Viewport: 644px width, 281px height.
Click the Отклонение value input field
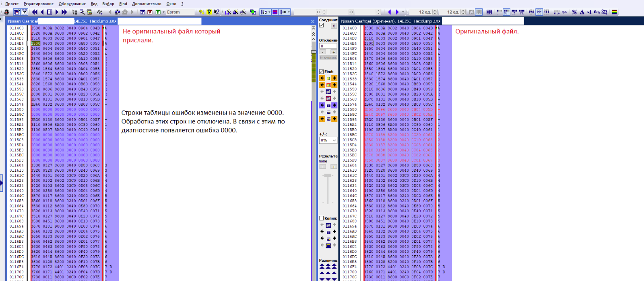(x=328, y=46)
